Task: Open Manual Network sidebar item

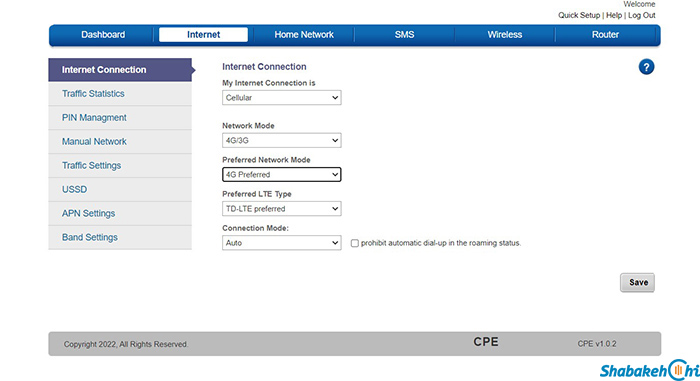Action: coord(120,142)
